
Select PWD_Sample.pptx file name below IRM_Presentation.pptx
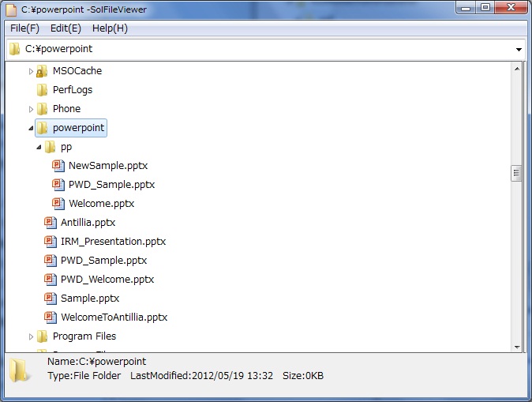coord(103,261)
